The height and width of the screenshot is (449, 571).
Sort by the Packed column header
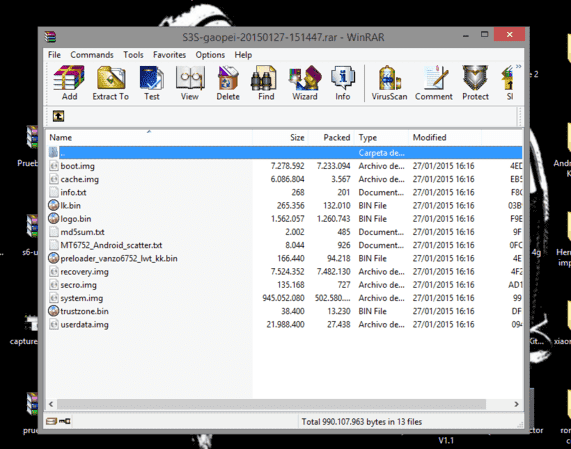coord(331,137)
